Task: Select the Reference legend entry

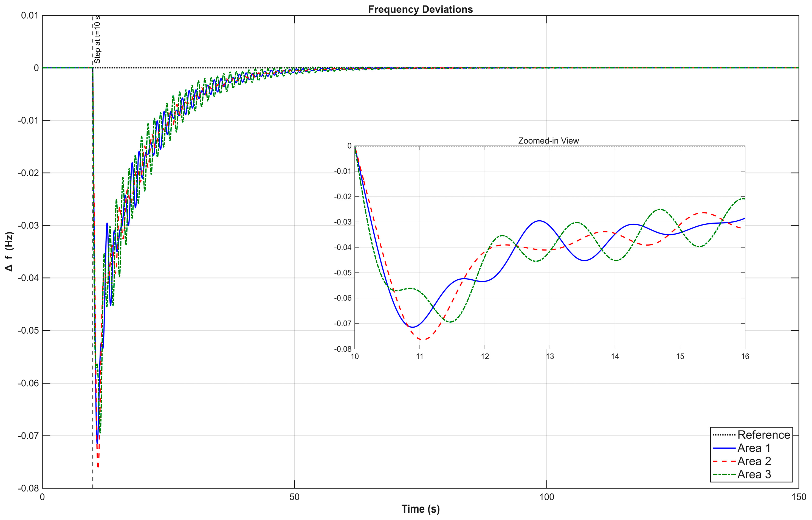Action: click(763, 435)
